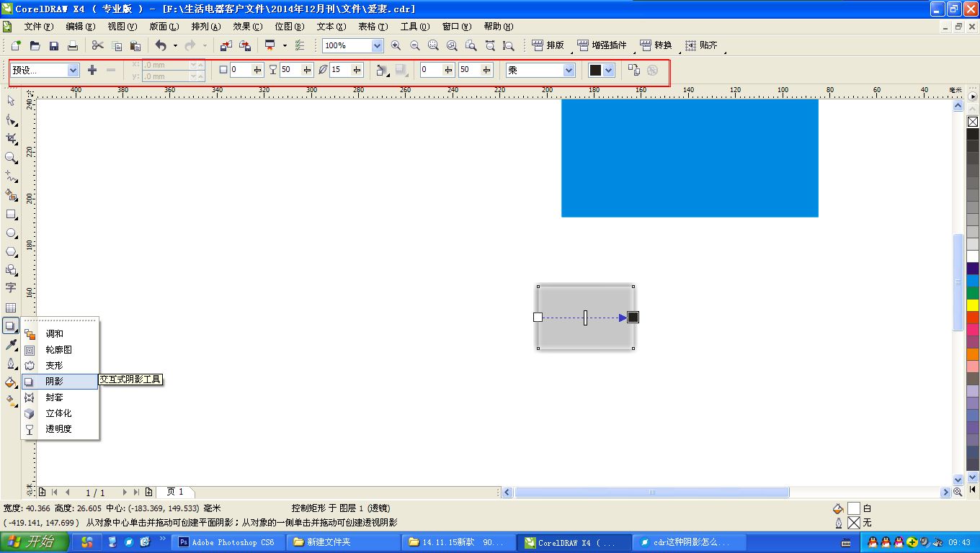
Task: Click the Zoom in magnifier icon
Action: point(396,45)
